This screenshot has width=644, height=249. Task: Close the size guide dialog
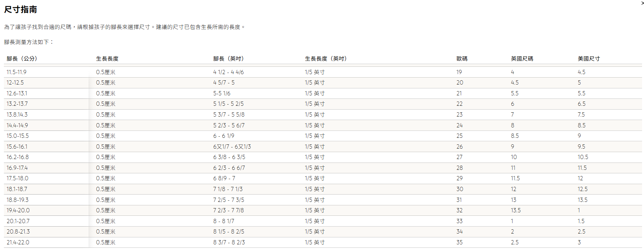(642, 3)
